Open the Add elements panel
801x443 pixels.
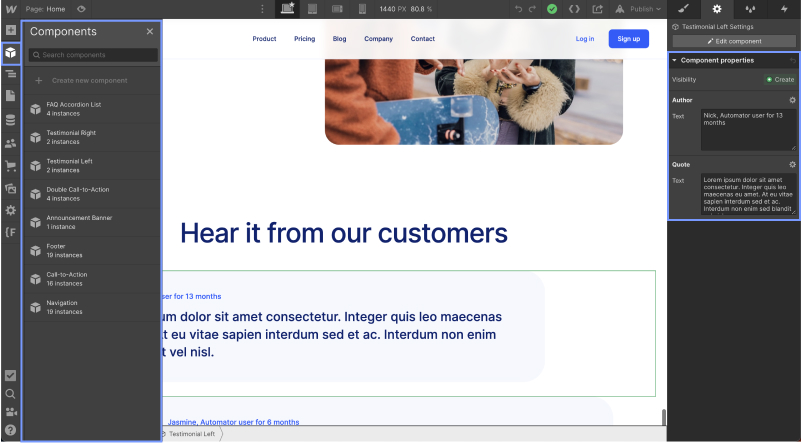point(11,30)
